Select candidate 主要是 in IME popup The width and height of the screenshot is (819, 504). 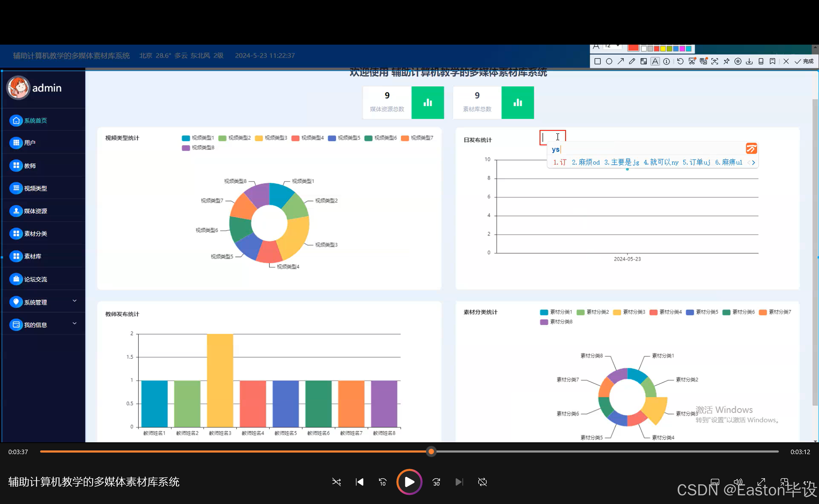[x=621, y=162]
